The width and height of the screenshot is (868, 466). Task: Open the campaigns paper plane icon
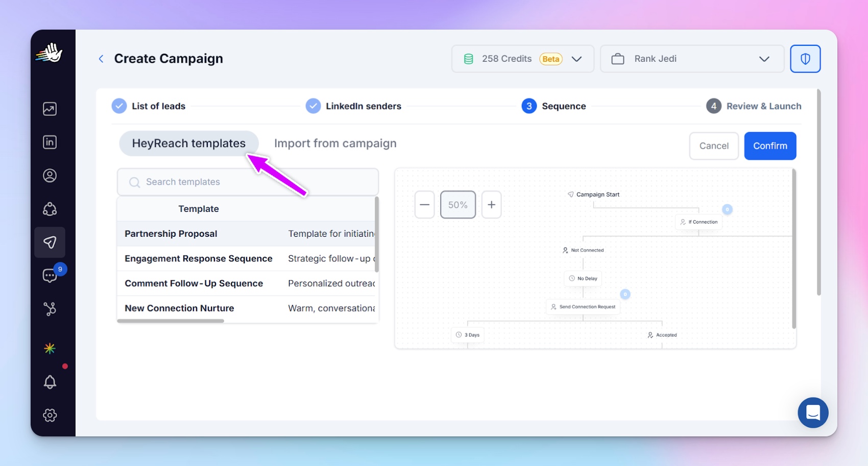50,242
